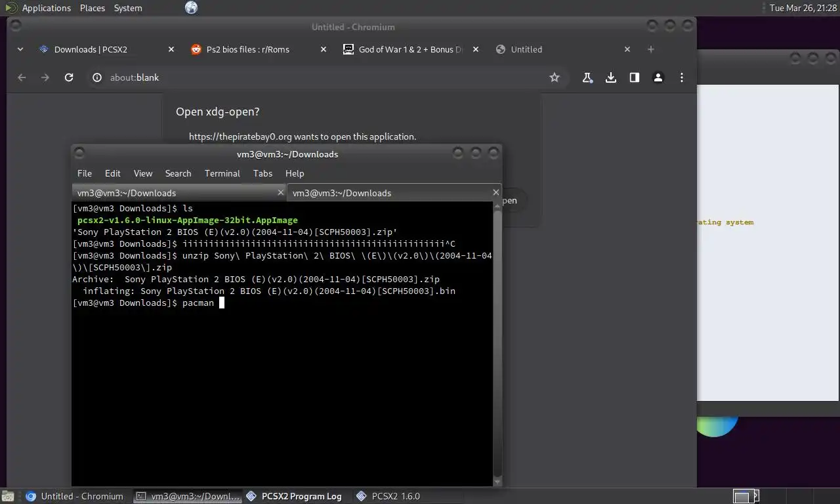Image resolution: width=840 pixels, height=504 pixels.
Task: Open the Applications menu in top panel
Action: tap(37, 8)
